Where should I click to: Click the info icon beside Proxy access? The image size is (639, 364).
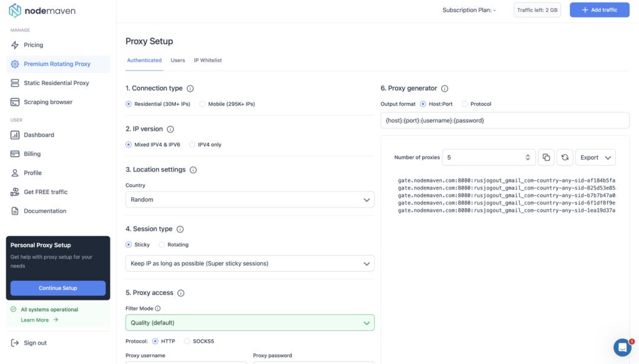point(181,293)
